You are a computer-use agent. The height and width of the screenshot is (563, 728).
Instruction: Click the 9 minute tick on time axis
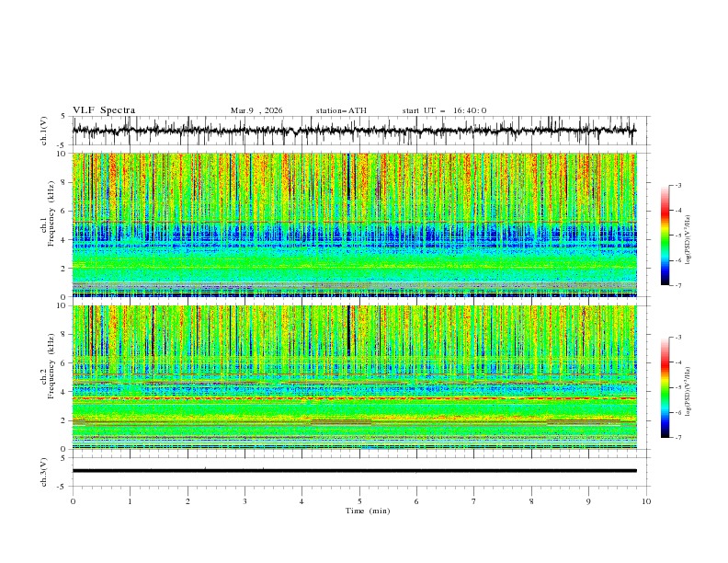[x=588, y=501]
